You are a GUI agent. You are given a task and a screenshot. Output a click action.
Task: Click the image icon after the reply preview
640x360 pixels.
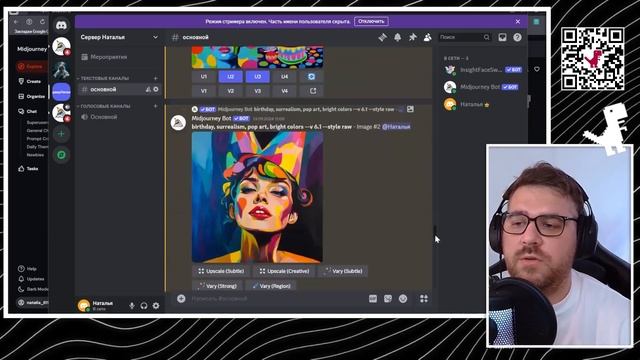tap(410, 109)
